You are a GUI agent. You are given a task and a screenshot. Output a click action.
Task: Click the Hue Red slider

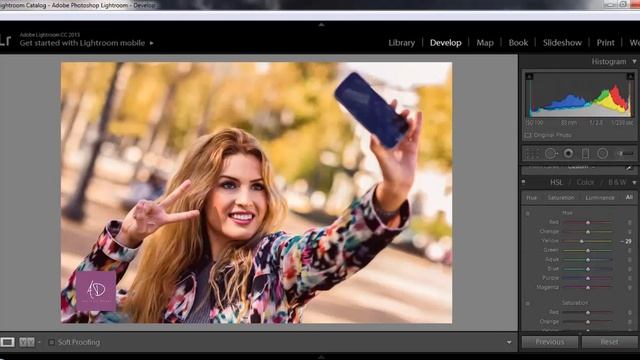coord(588,222)
